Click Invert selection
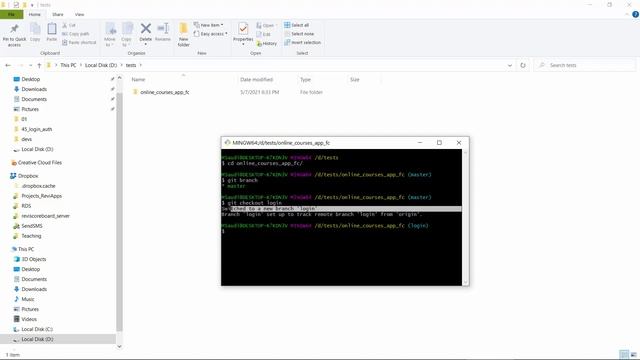640x360 pixels. (302, 42)
